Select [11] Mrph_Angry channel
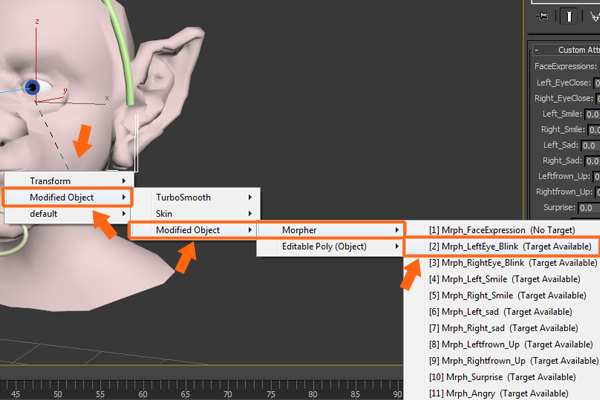 click(502, 393)
